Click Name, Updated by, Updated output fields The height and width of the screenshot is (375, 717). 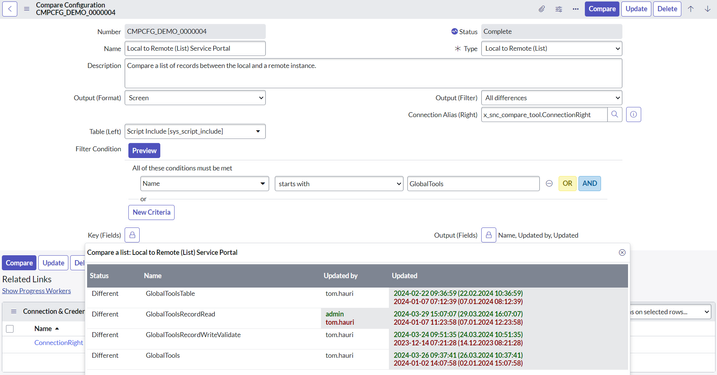click(538, 235)
